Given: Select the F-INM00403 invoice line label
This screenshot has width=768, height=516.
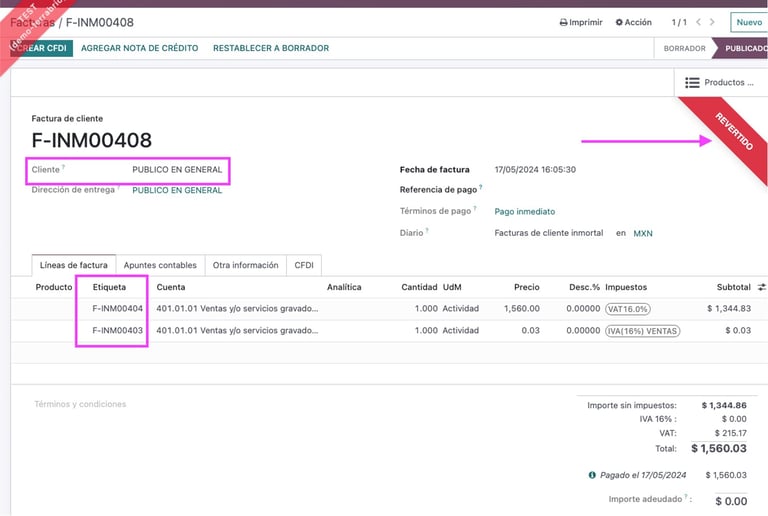Looking at the screenshot, I should [118, 330].
